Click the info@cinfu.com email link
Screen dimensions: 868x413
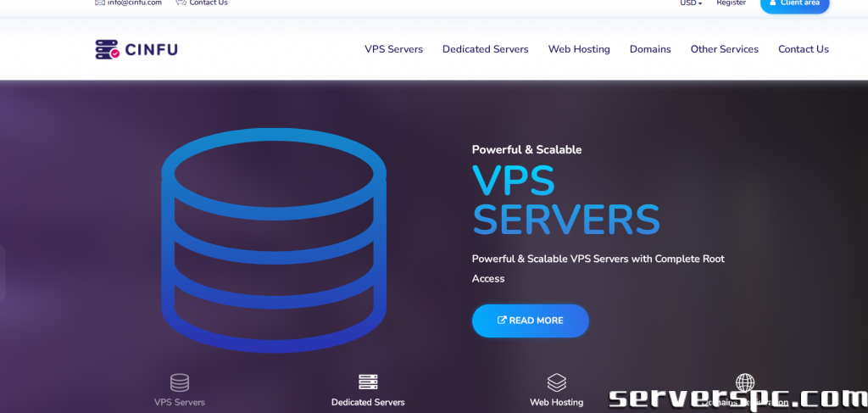134,3
